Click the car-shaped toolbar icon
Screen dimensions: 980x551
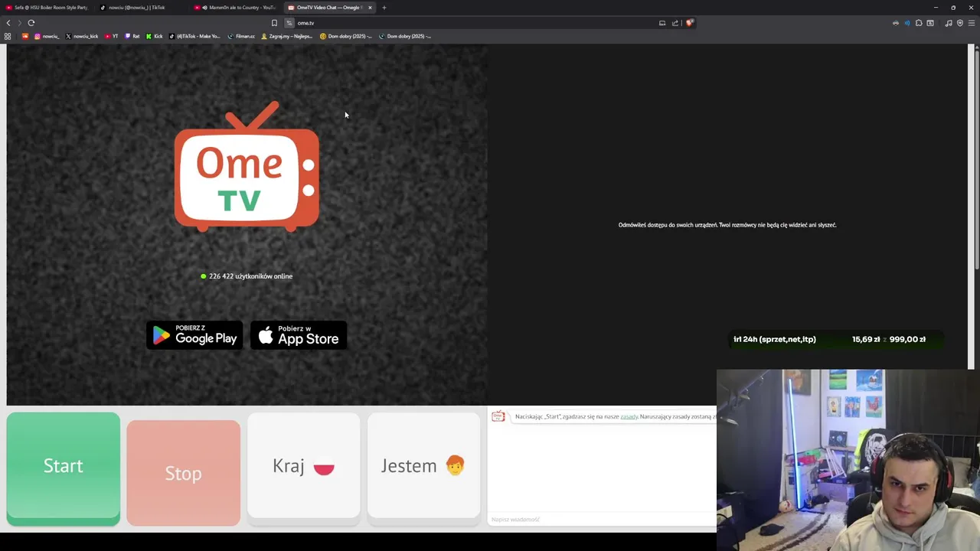pos(895,23)
